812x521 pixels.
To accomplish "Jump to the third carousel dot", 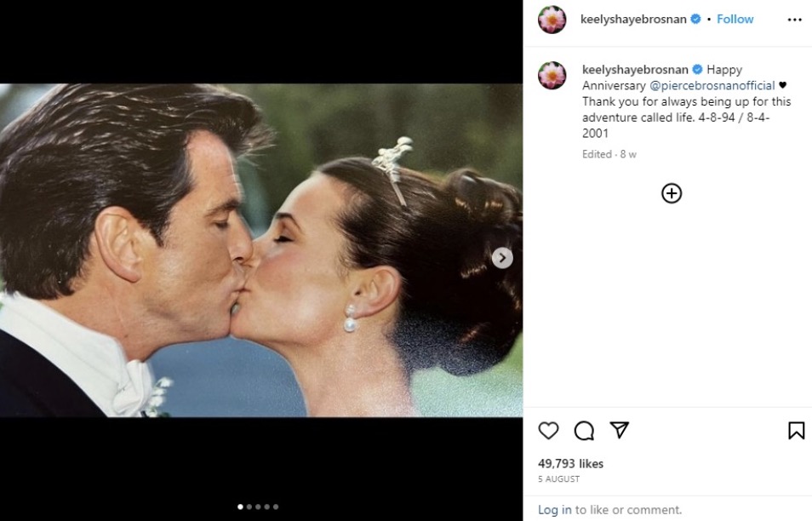I will pos(258,507).
